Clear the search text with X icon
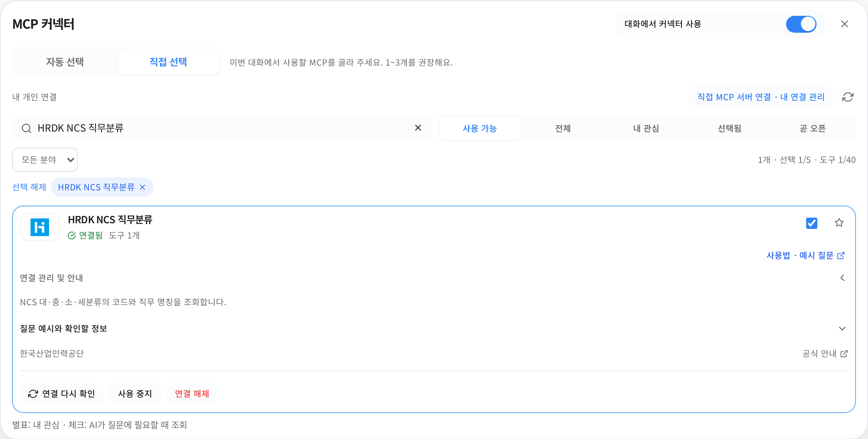The width and height of the screenshot is (868, 439). (x=418, y=128)
